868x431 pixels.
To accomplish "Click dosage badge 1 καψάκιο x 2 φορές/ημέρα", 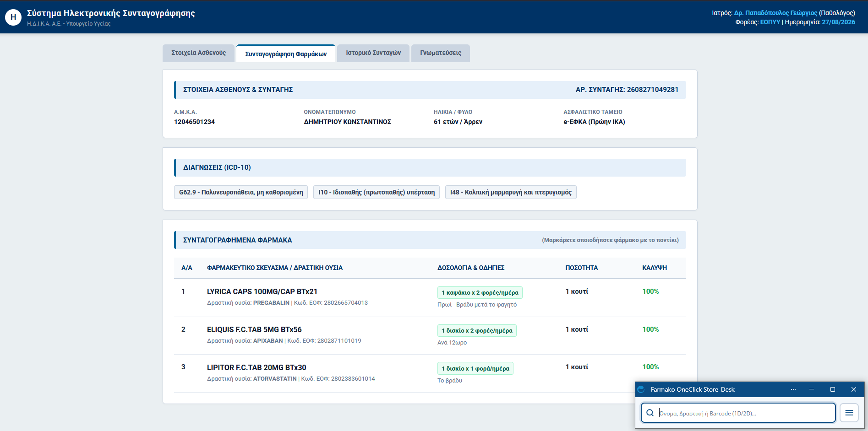I will point(480,293).
